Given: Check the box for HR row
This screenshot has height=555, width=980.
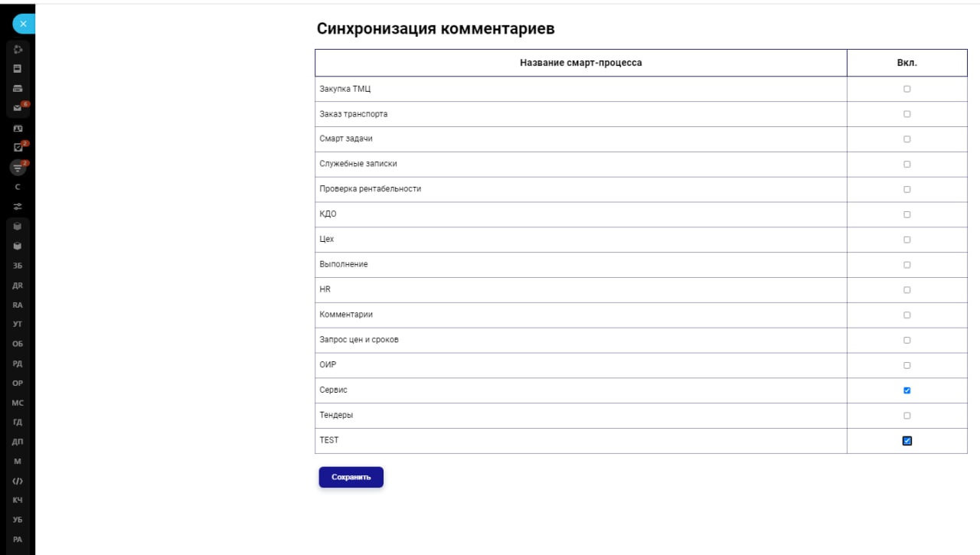Looking at the screenshot, I should pyautogui.click(x=907, y=290).
